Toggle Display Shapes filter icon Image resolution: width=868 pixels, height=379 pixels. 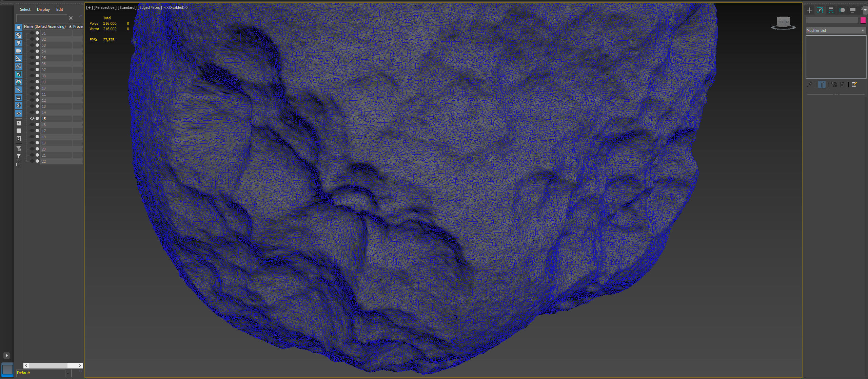[19, 35]
